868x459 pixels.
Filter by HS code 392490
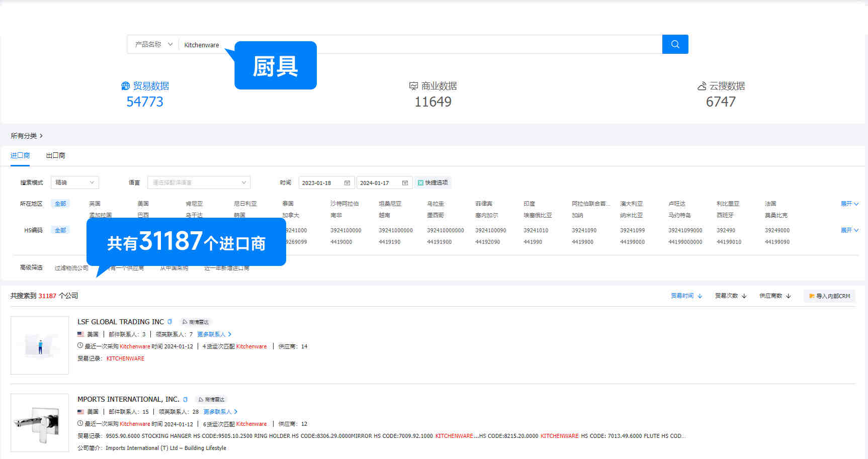point(726,230)
